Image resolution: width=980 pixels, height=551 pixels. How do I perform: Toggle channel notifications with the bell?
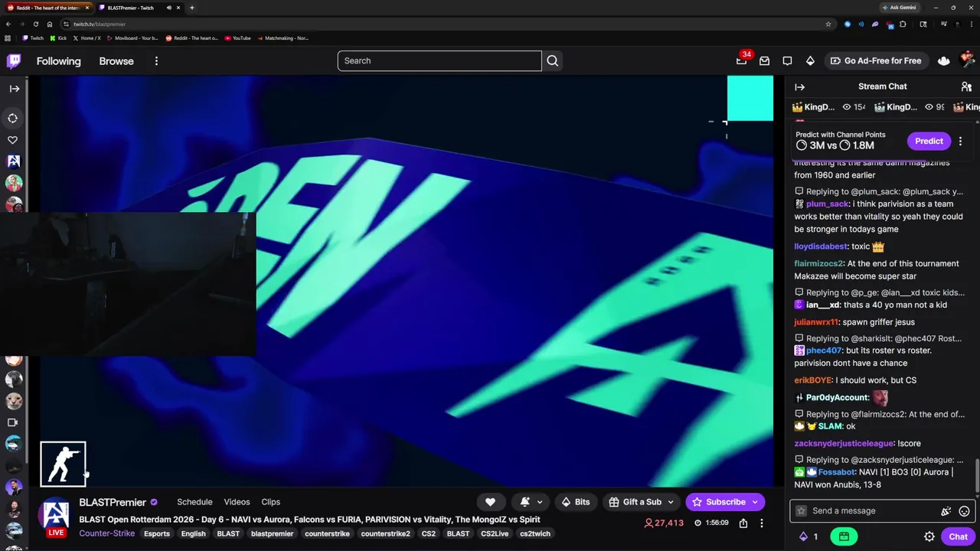tap(525, 502)
